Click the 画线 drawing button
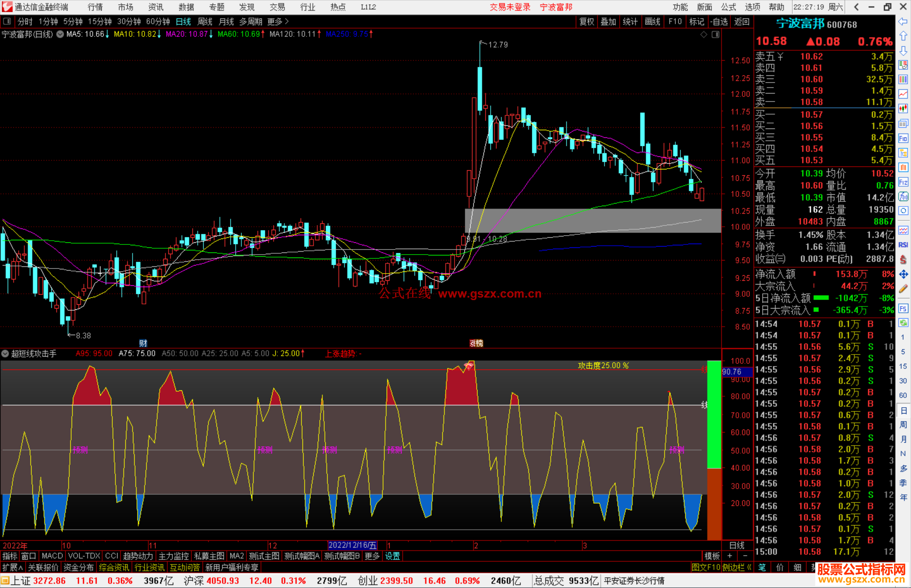 652,21
